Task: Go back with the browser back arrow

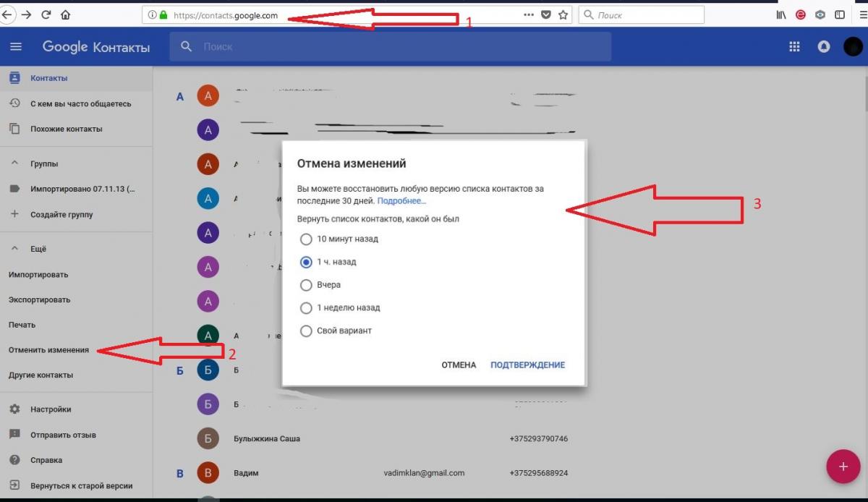Action: [7, 14]
